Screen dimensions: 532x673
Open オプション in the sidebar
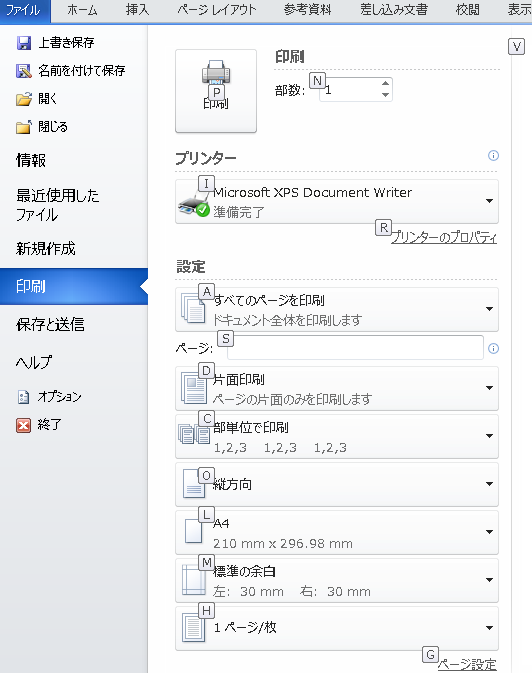tap(59, 397)
